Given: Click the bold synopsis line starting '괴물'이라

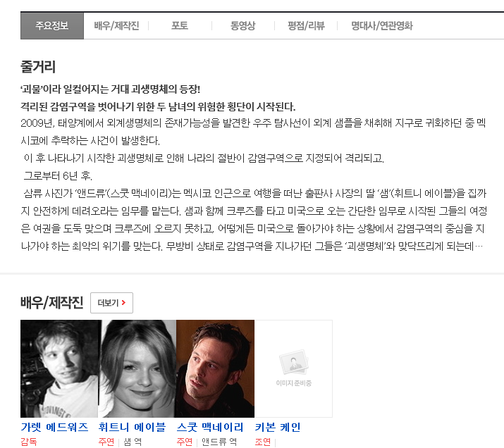Looking at the screenshot, I should pos(110,89).
